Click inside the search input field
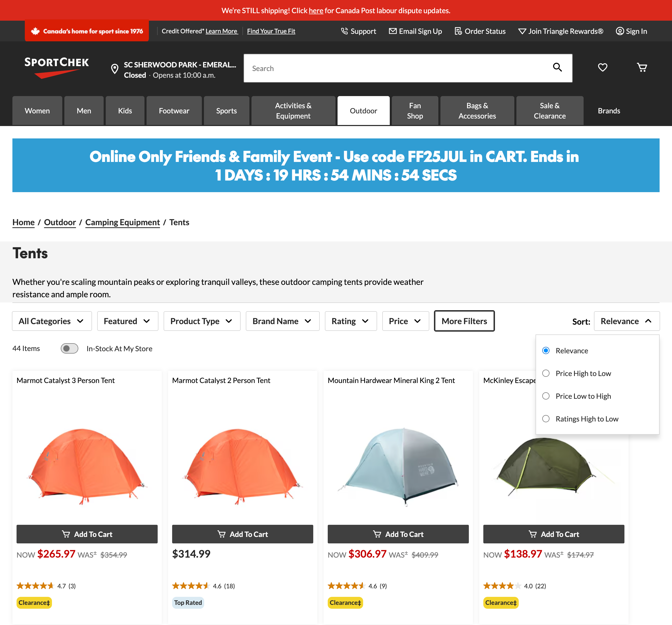Screen dimensions: 672x625 [372, 68]
